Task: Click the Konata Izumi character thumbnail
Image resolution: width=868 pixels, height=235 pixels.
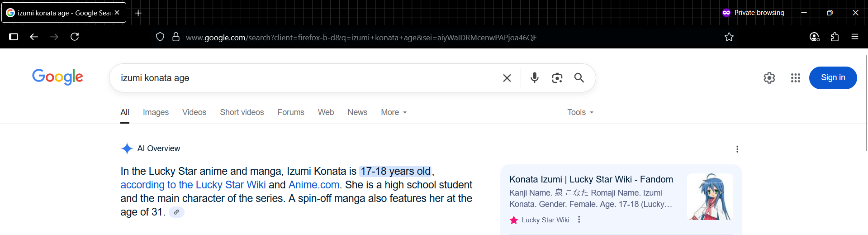Action: (710, 197)
